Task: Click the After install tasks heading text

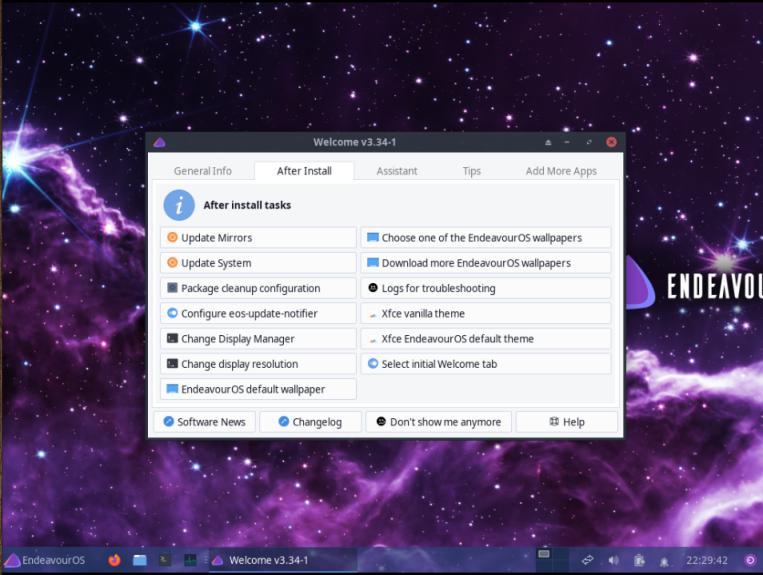Action: coord(247,205)
